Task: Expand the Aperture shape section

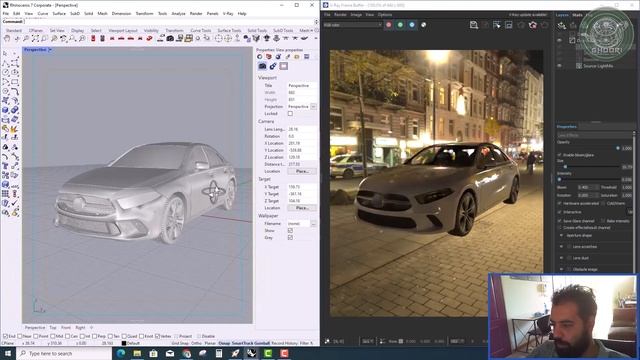Action: point(561,236)
